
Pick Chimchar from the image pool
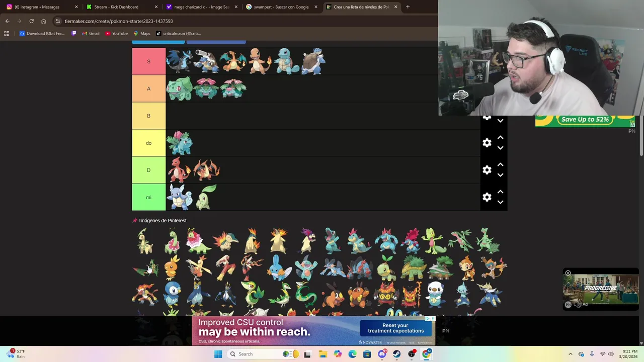coord(467,267)
